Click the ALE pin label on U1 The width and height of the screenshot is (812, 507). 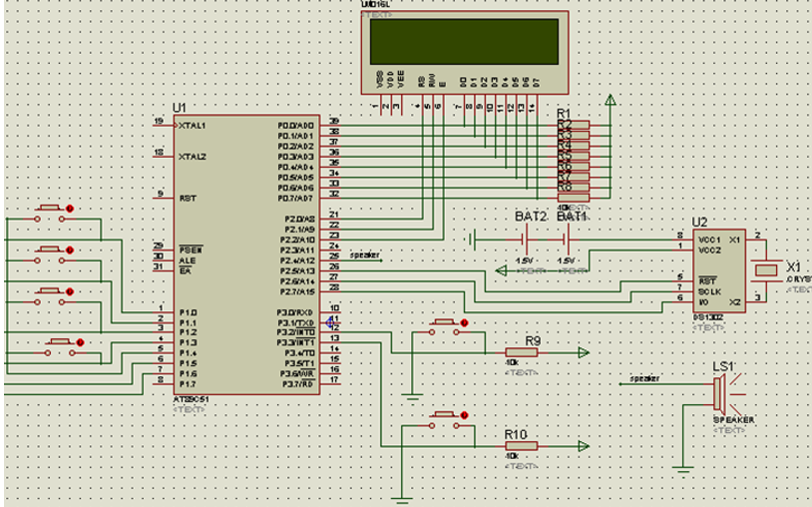click(x=187, y=260)
